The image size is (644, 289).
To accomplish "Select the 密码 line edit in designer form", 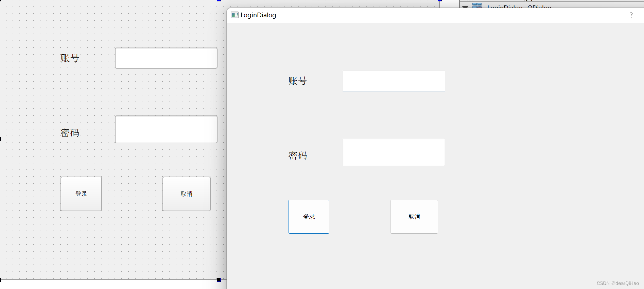I will pyautogui.click(x=166, y=129).
